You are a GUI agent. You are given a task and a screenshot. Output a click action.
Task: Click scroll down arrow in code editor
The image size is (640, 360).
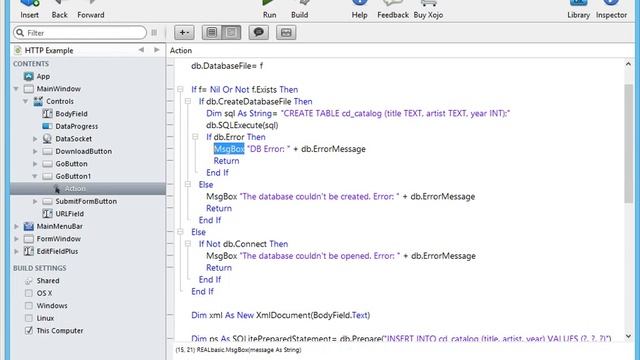[628, 337]
